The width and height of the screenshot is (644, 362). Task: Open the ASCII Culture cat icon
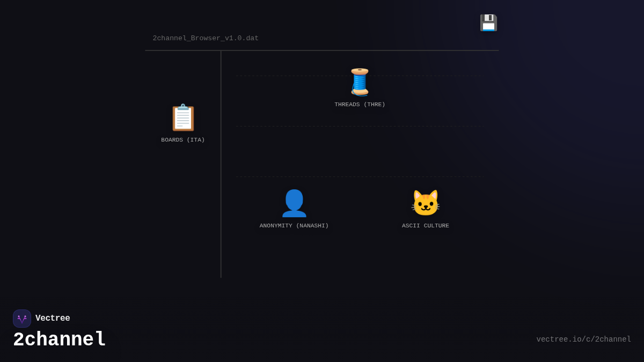[x=425, y=204]
